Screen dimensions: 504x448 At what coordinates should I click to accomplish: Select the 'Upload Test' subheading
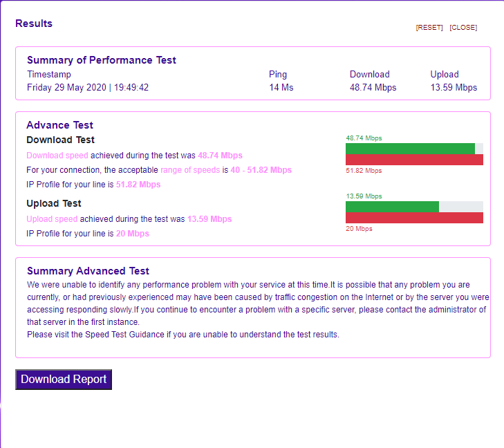tap(54, 204)
